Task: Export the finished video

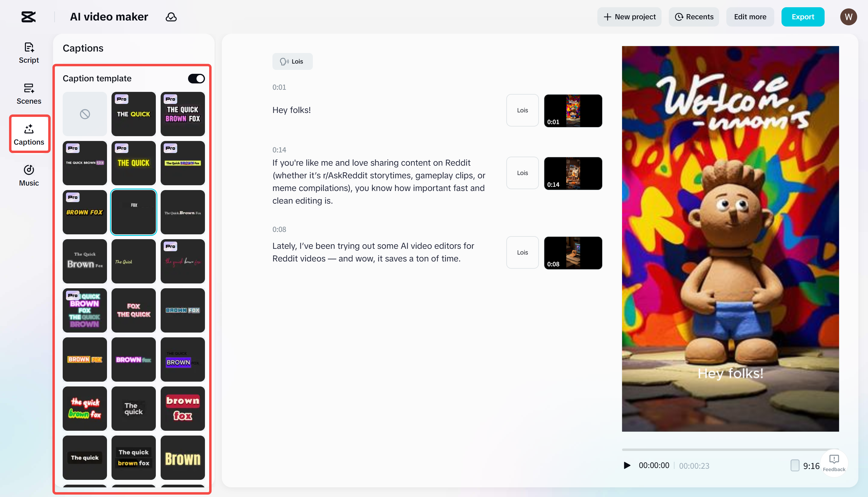Action: point(803,16)
